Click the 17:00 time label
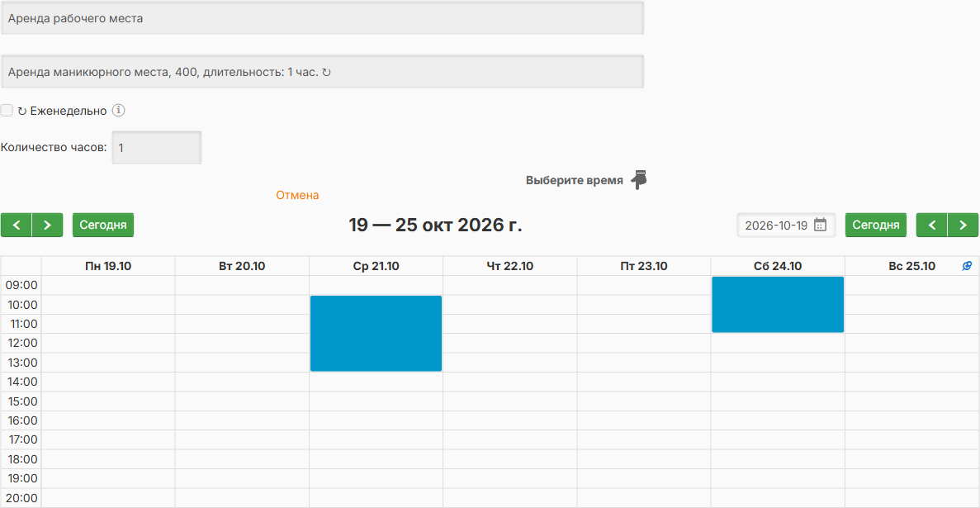980x508 pixels. (21, 439)
